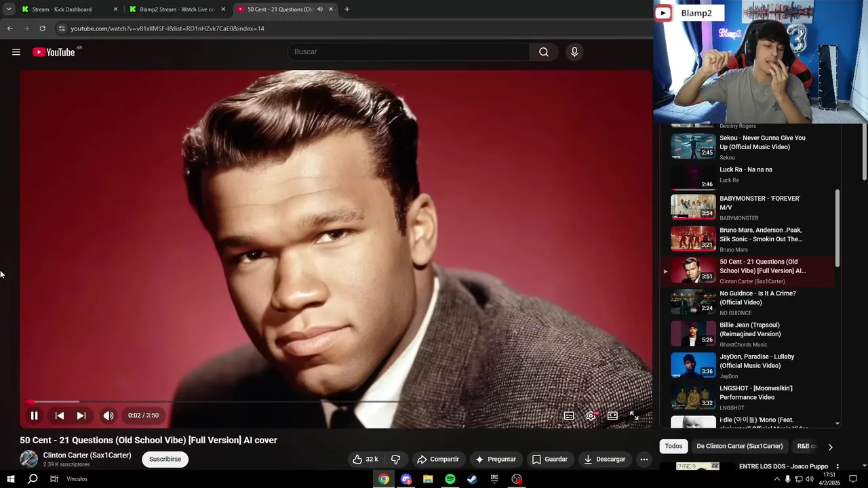Toggle subtitles on the video player
This screenshot has height=488, width=868.
pyautogui.click(x=569, y=415)
